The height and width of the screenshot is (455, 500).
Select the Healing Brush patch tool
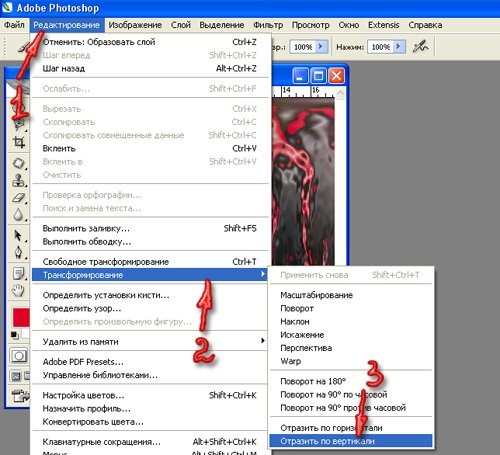pos(19,163)
